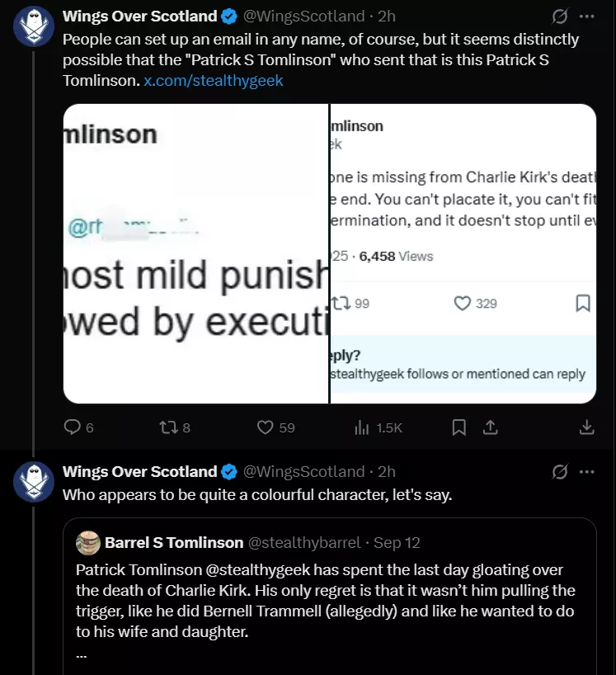
Task: Expand the quoted tweet's truncated text ellipsis
Action: [x=82, y=656]
